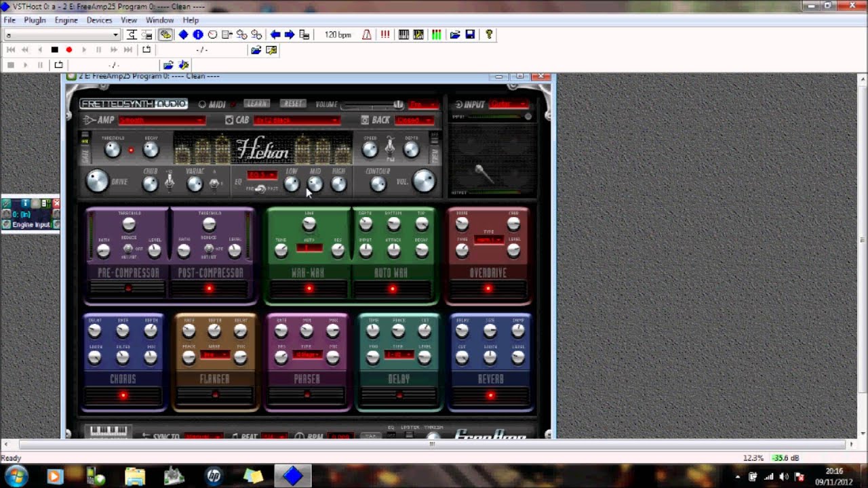
Task: Click the blue info circle toolbar icon
Action: (x=198, y=35)
